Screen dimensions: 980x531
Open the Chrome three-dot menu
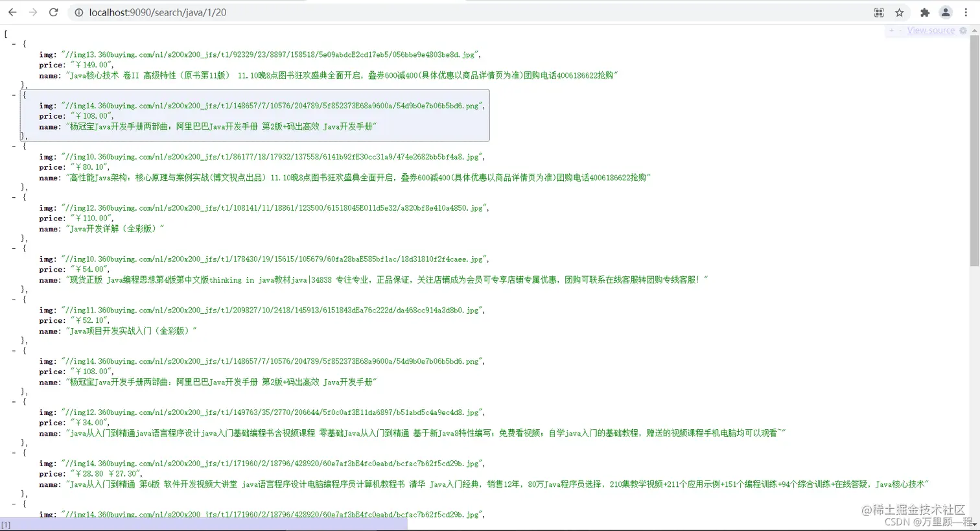(x=966, y=12)
